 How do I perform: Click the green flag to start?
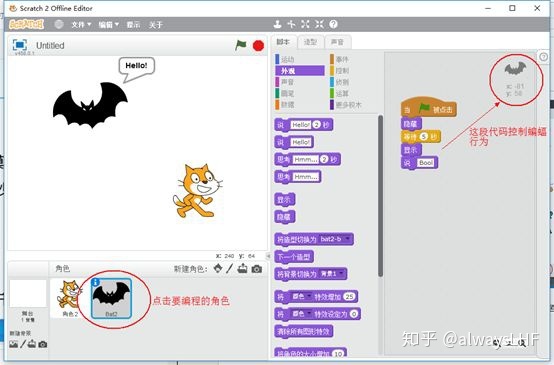(x=241, y=45)
